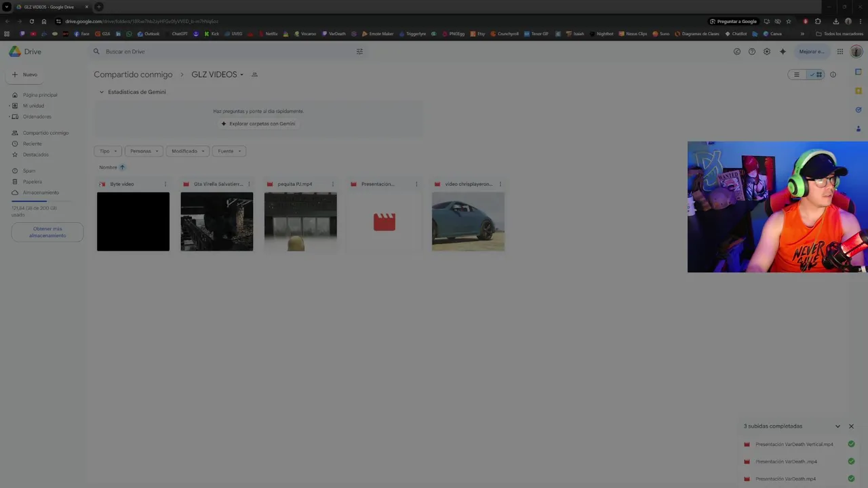
Task: Open more actions for Presentación file card
Action: (x=416, y=184)
